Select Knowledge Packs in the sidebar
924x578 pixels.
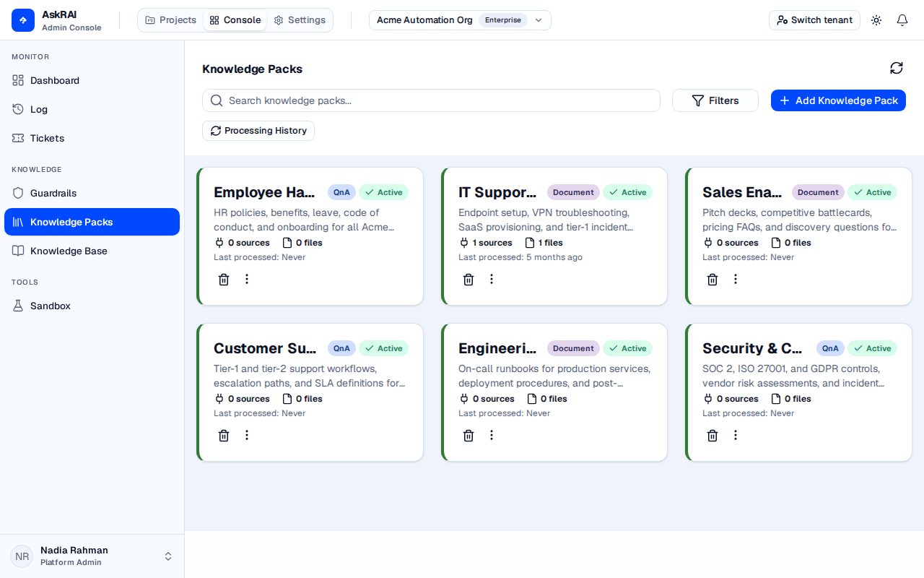(92, 222)
